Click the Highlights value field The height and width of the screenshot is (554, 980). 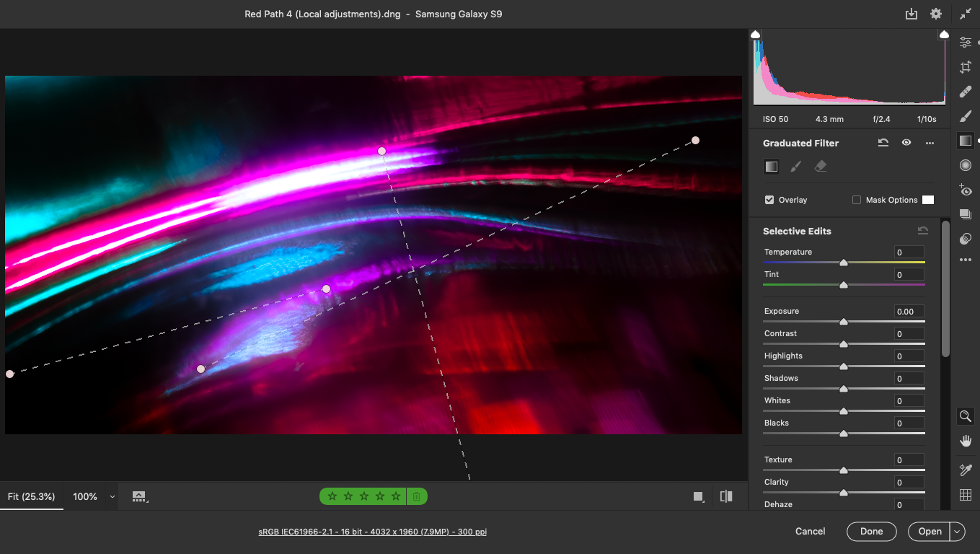[x=909, y=356]
